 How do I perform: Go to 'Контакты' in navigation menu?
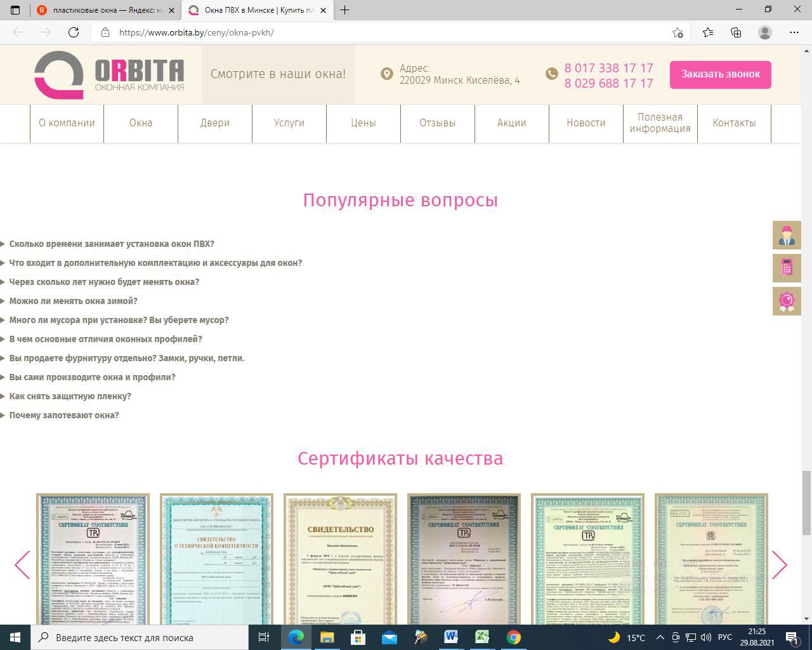point(734,123)
